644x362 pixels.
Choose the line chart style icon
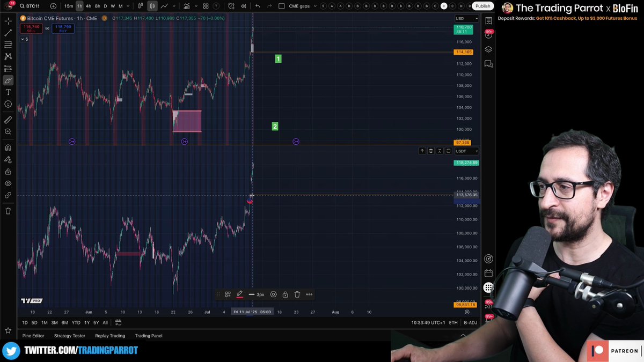click(x=164, y=6)
